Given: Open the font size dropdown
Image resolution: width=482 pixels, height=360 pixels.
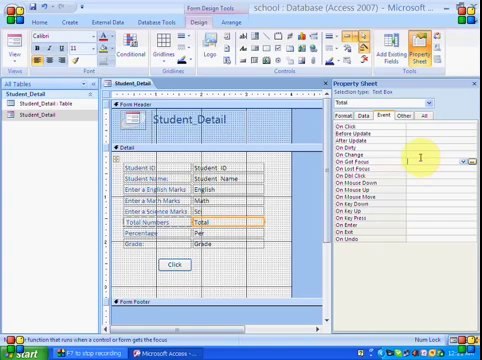Looking at the screenshot, I should pyautogui.click(x=93, y=49).
